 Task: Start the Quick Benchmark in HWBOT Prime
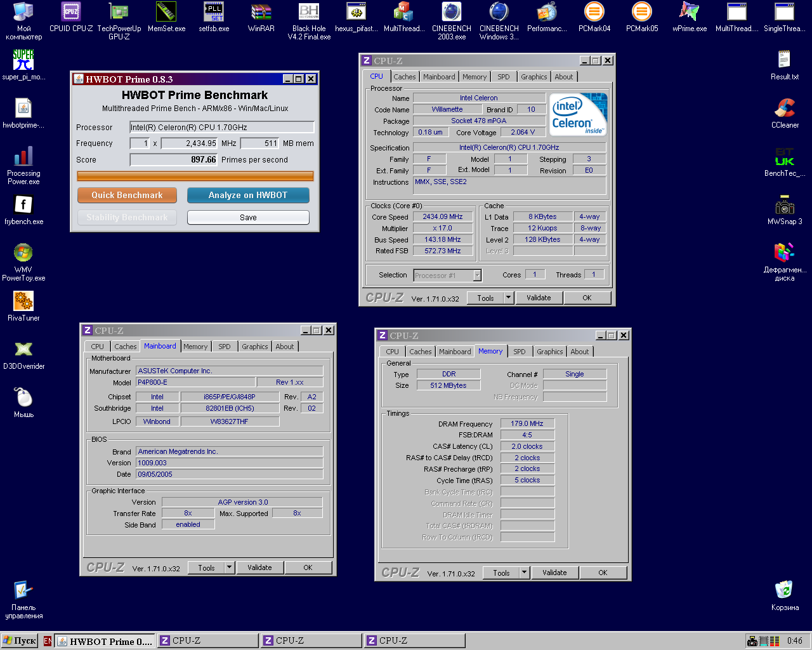[x=127, y=195]
